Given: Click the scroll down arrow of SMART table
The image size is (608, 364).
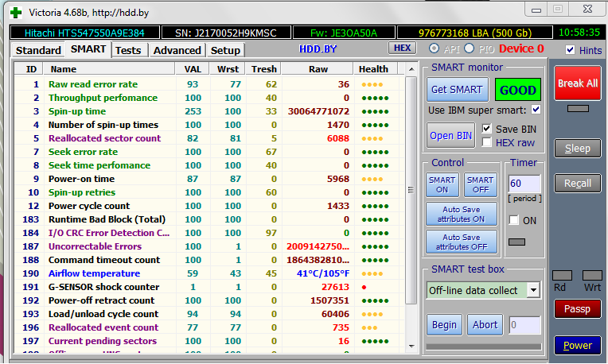Looking at the screenshot, I should (x=411, y=347).
